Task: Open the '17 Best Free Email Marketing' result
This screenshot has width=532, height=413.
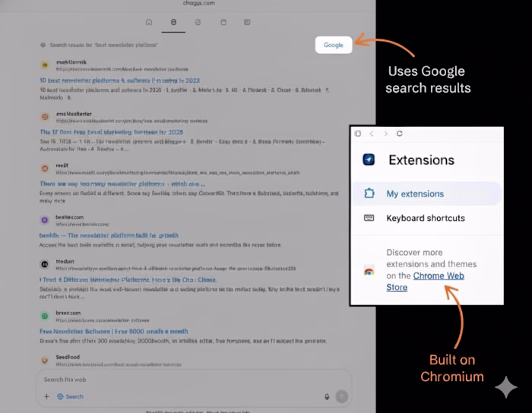Action: click(x=111, y=132)
